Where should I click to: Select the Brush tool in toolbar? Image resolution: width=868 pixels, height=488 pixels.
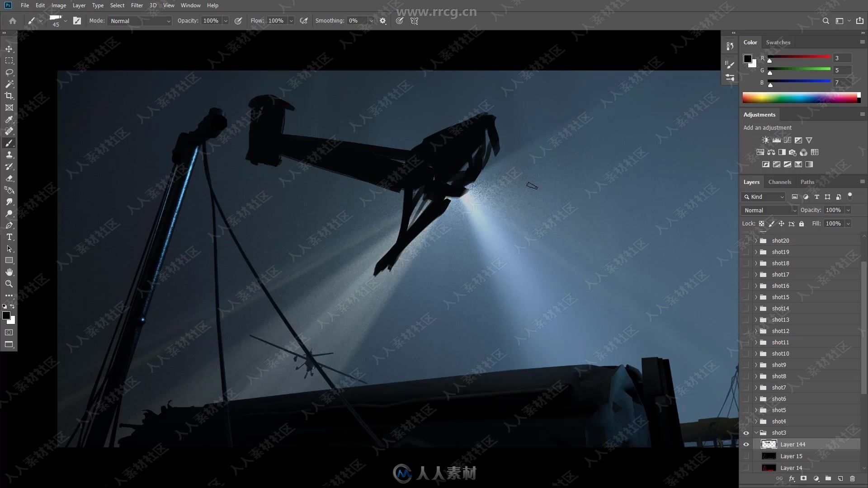pyautogui.click(x=9, y=142)
